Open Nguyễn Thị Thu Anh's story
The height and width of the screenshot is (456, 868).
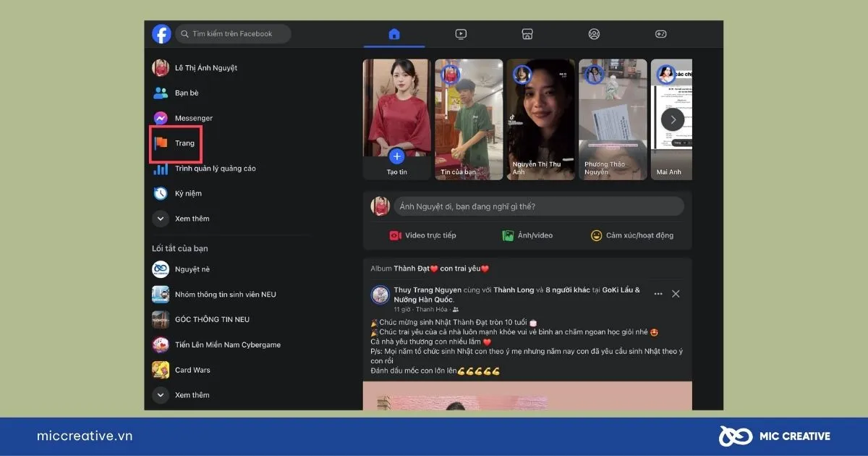pos(540,119)
